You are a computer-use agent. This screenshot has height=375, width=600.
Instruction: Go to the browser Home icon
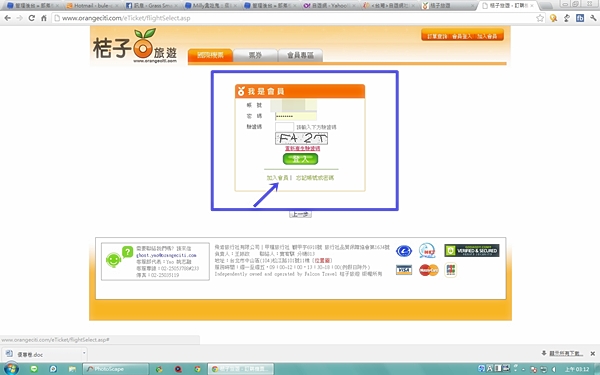[44, 18]
